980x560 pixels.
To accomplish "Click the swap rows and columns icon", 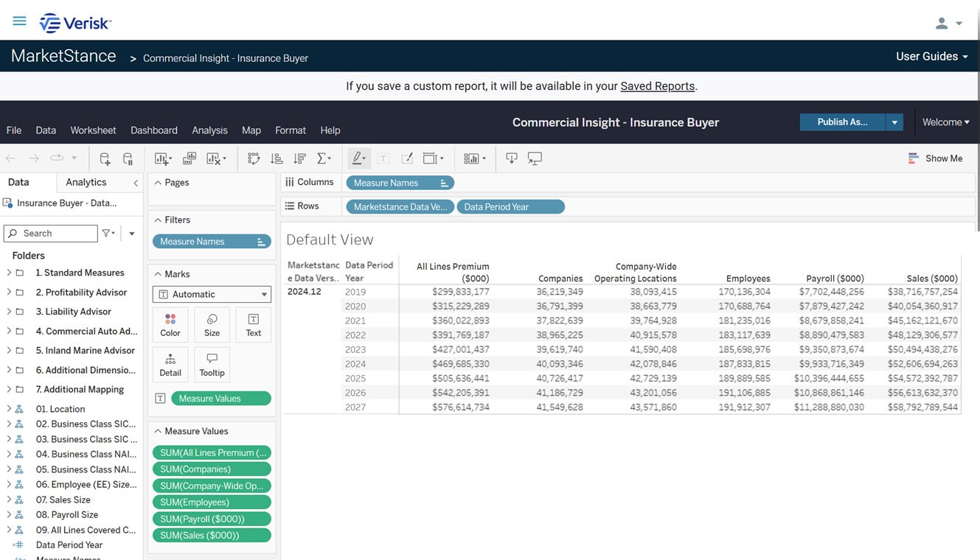I will pos(254,158).
